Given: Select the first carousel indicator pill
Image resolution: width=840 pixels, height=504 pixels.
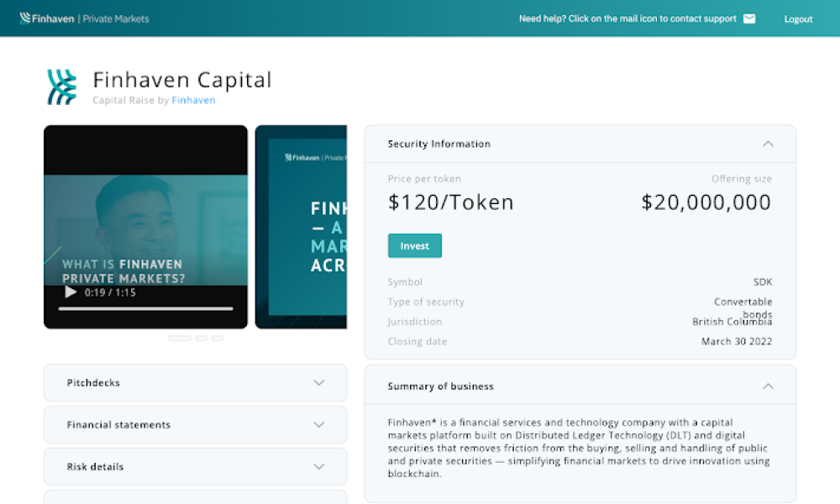Looking at the screenshot, I should tap(180, 338).
